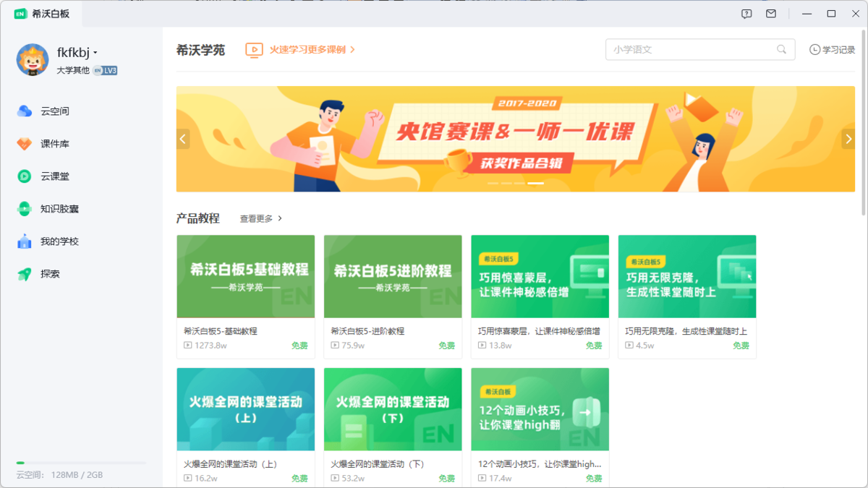
Task: Open the 云空间 cloud space panel
Action: (48, 111)
